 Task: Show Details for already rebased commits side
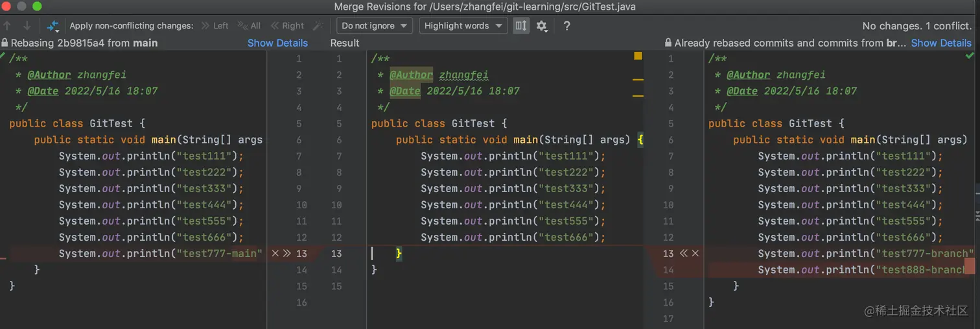(x=941, y=43)
